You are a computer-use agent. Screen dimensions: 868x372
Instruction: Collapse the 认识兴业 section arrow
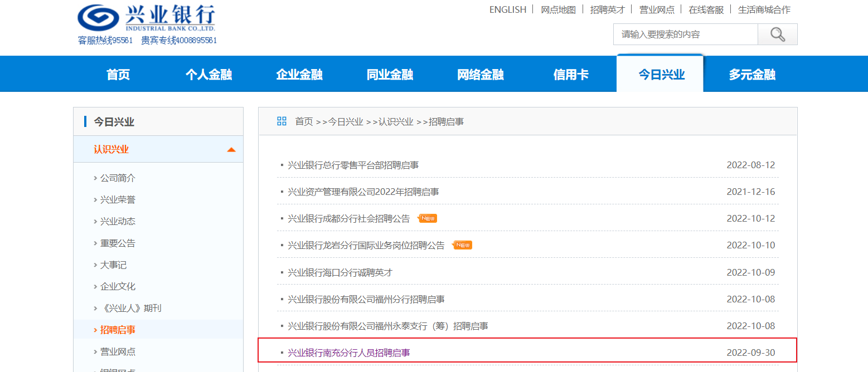(231, 150)
